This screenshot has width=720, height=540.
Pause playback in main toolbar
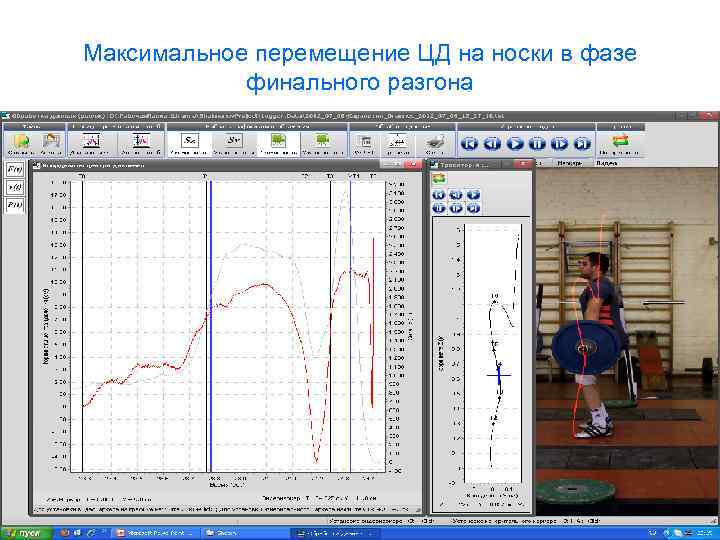point(537,144)
